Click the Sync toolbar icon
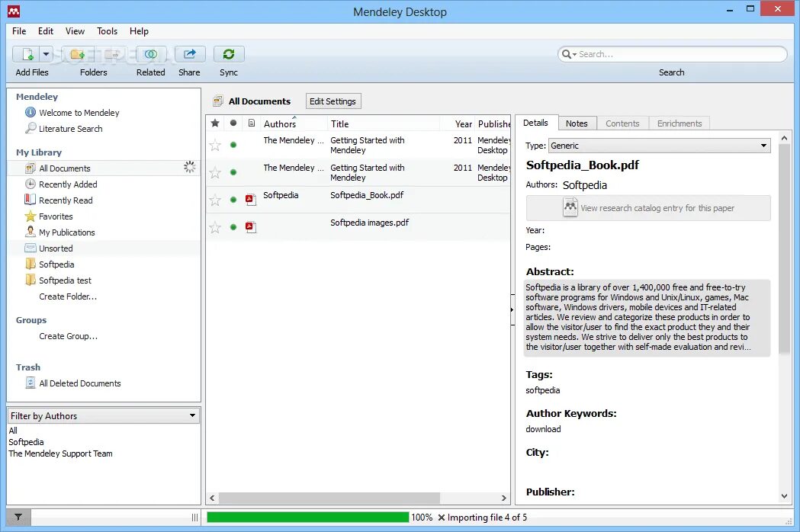The width and height of the screenshot is (800, 532). click(229, 54)
